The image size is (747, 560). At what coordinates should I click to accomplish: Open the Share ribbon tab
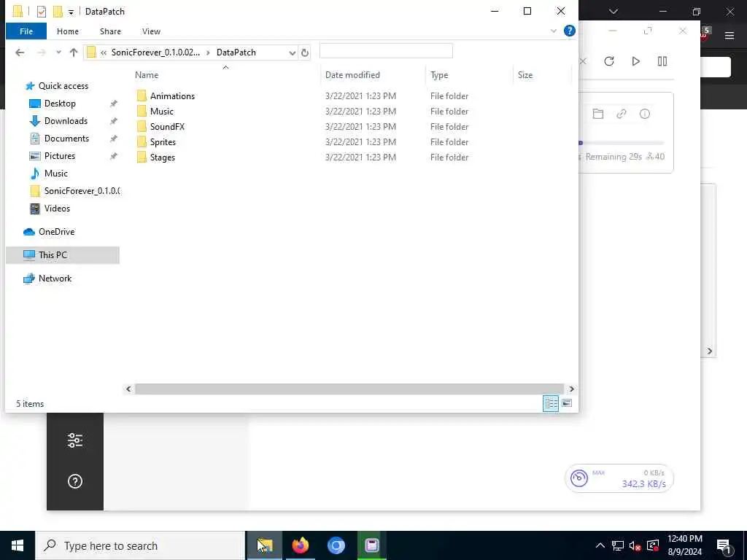pyautogui.click(x=110, y=31)
